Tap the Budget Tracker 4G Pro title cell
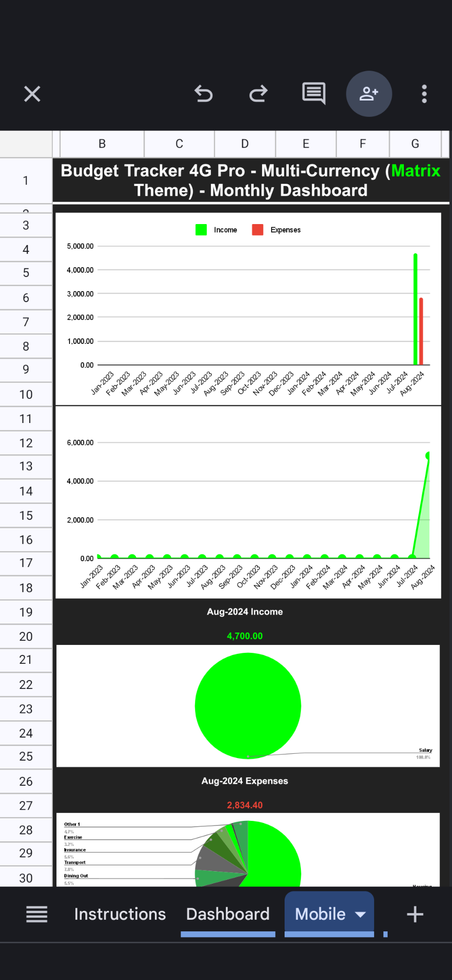Screen dimensions: 452x980 coord(251,181)
